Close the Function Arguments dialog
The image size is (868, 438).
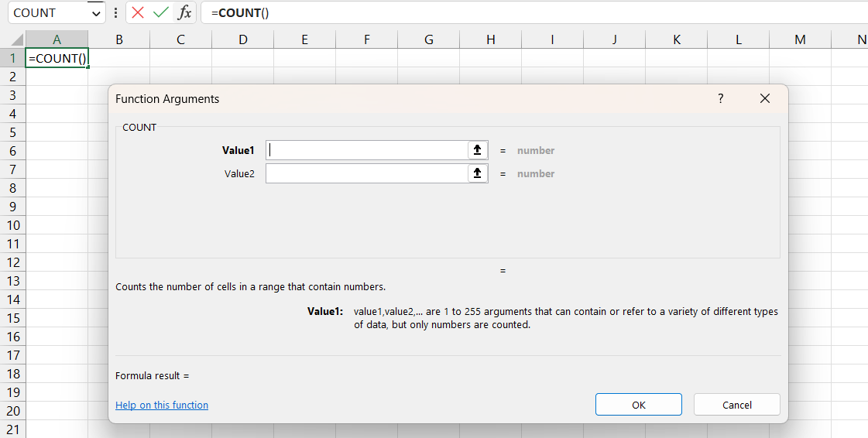[765, 98]
